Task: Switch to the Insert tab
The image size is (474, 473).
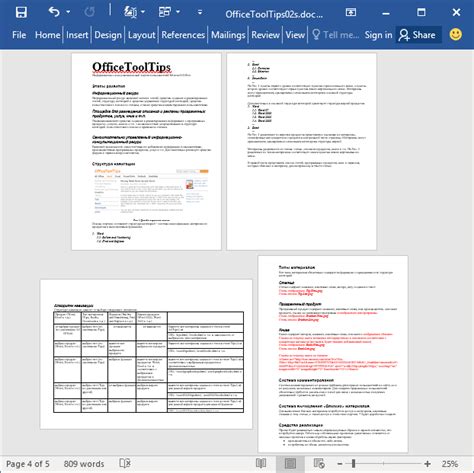Action: (x=77, y=35)
